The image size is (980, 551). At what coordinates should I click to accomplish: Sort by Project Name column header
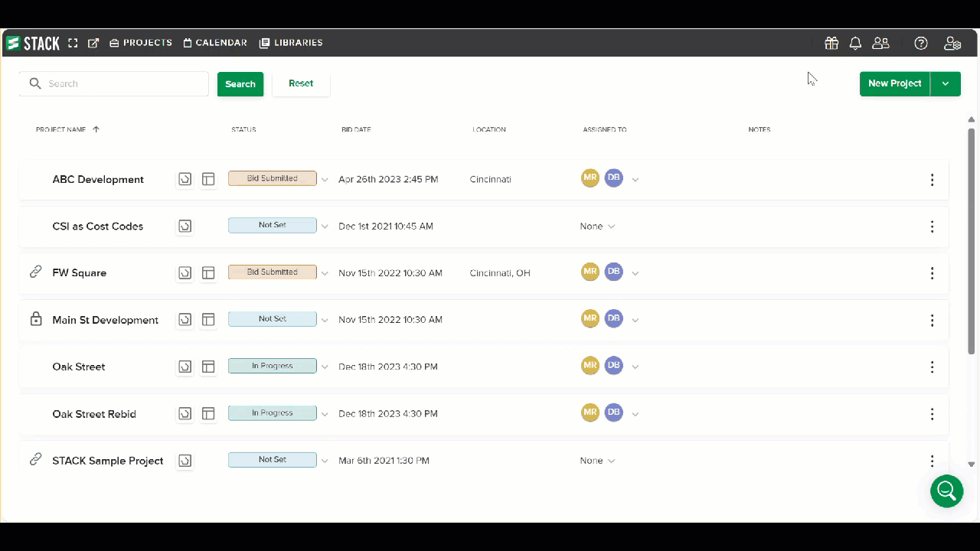click(x=61, y=129)
